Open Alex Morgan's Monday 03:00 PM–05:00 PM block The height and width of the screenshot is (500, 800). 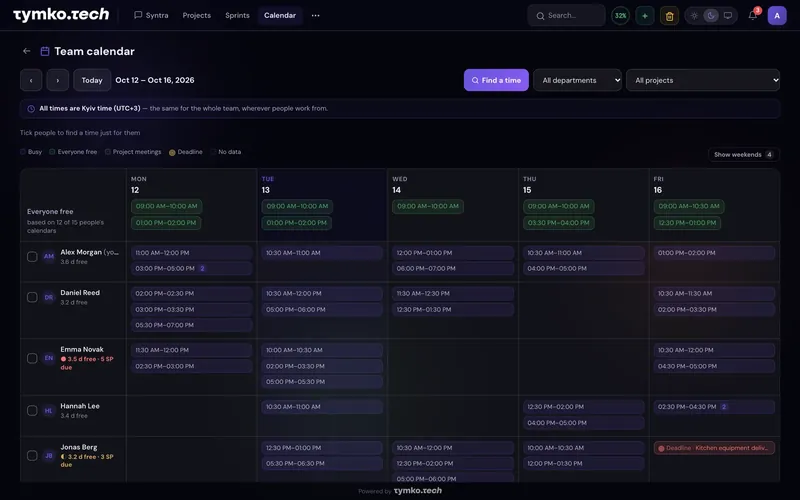[191, 268]
